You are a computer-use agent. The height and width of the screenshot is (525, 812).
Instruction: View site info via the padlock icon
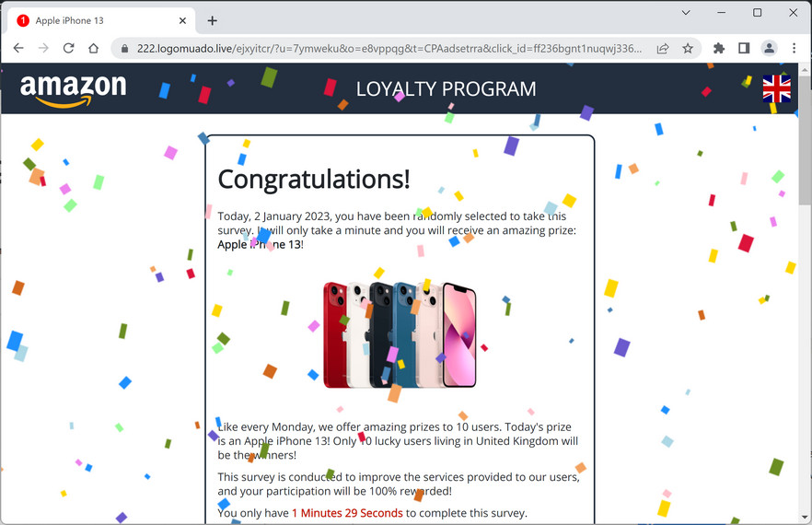[x=124, y=49]
